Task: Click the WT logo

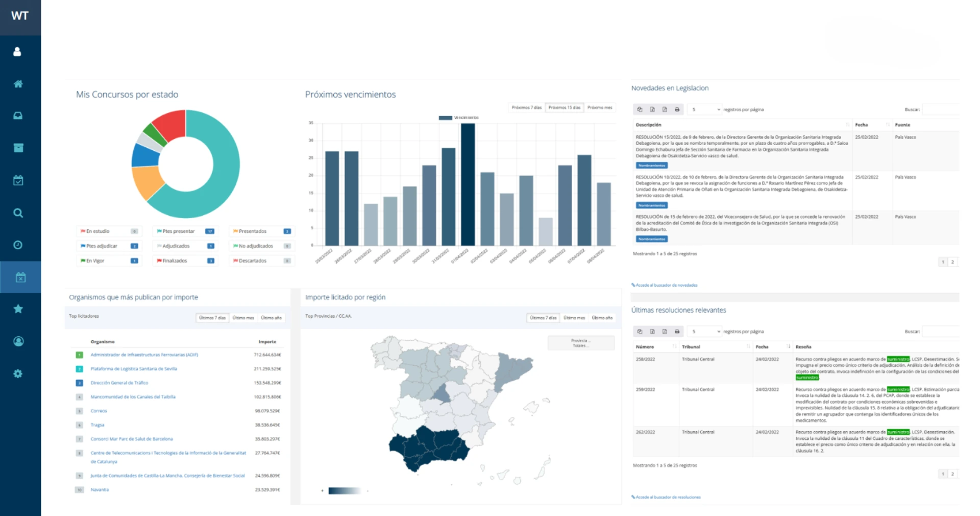Action: (x=20, y=16)
